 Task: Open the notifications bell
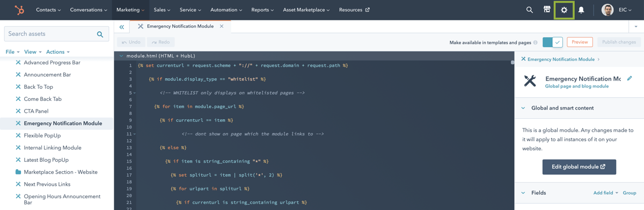pos(581,10)
